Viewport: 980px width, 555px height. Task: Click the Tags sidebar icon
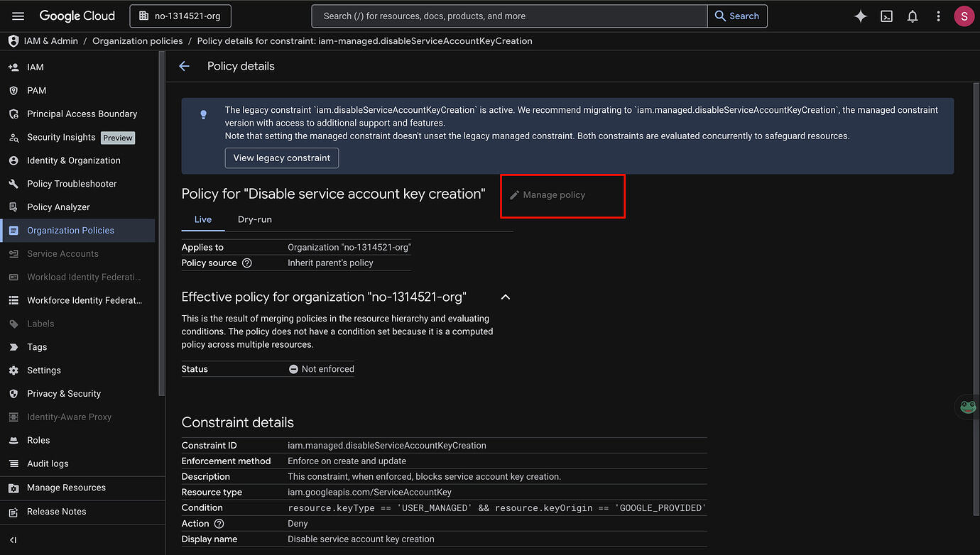(13, 347)
